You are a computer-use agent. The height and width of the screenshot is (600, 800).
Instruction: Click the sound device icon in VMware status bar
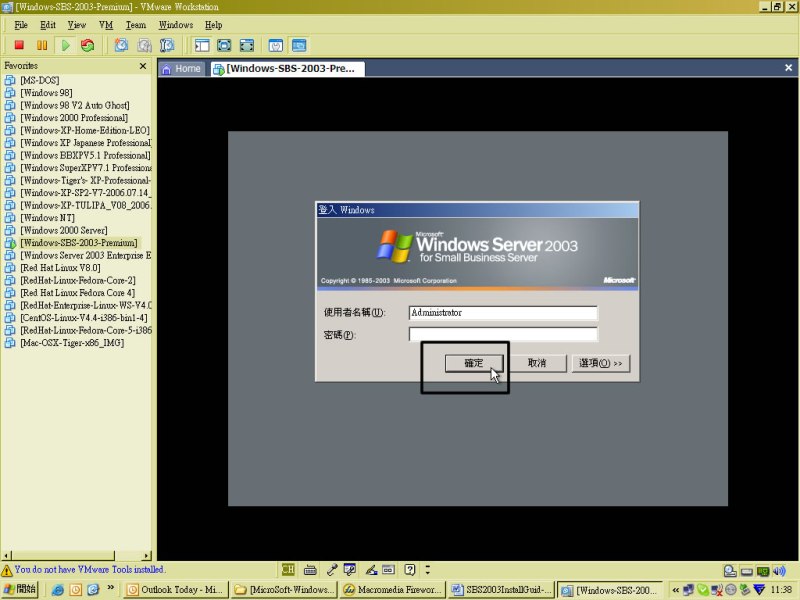[779, 571]
